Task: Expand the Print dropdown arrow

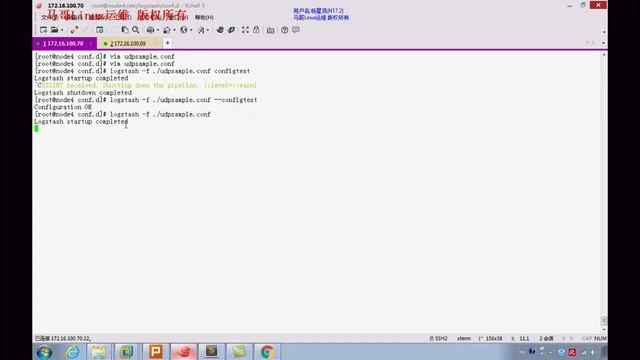Action: [158, 30]
